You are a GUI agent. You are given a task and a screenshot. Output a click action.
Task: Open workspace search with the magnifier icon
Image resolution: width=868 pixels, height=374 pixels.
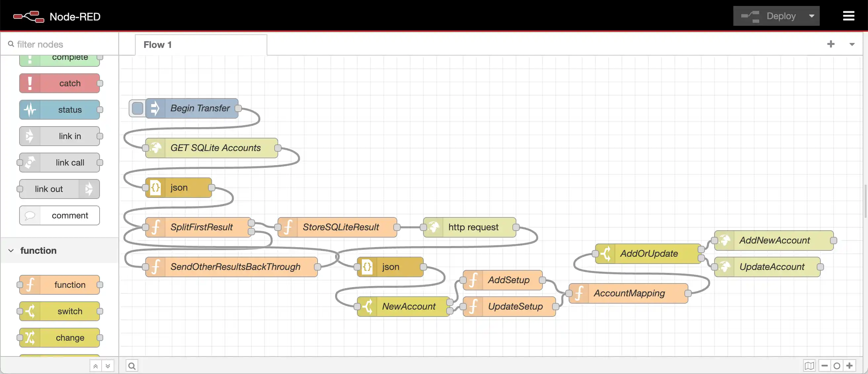[132, 365]
